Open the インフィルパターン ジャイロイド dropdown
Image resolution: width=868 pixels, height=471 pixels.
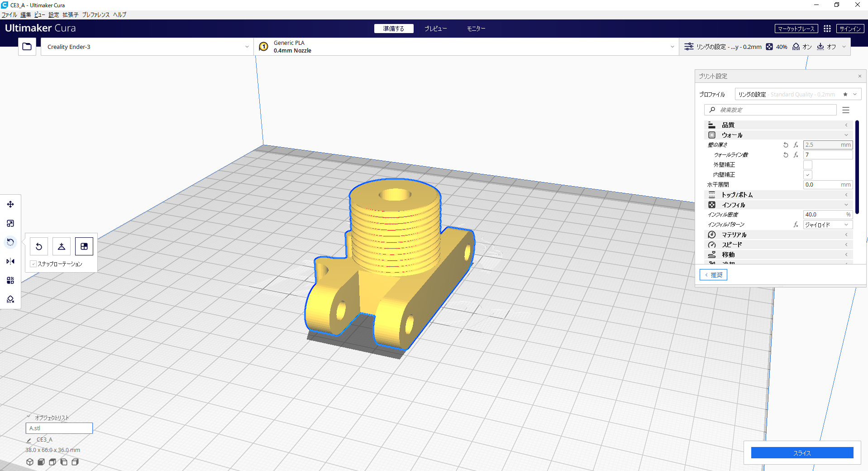point(828,225)
